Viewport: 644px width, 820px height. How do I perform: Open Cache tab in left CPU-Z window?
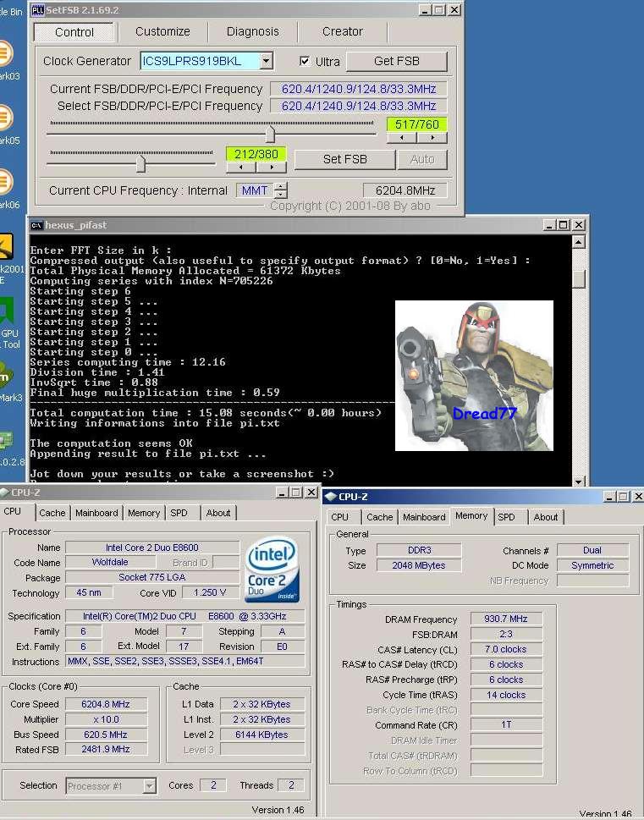52,513
